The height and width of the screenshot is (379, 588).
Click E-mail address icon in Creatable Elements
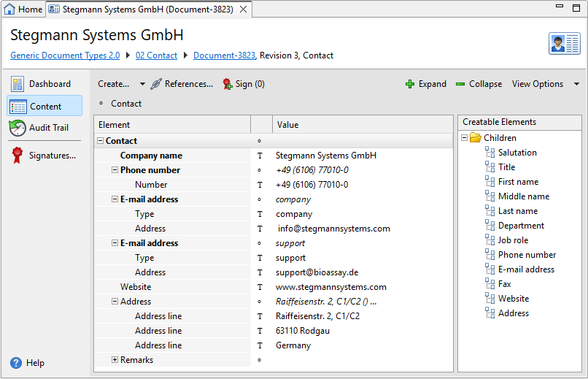[490, 269]
